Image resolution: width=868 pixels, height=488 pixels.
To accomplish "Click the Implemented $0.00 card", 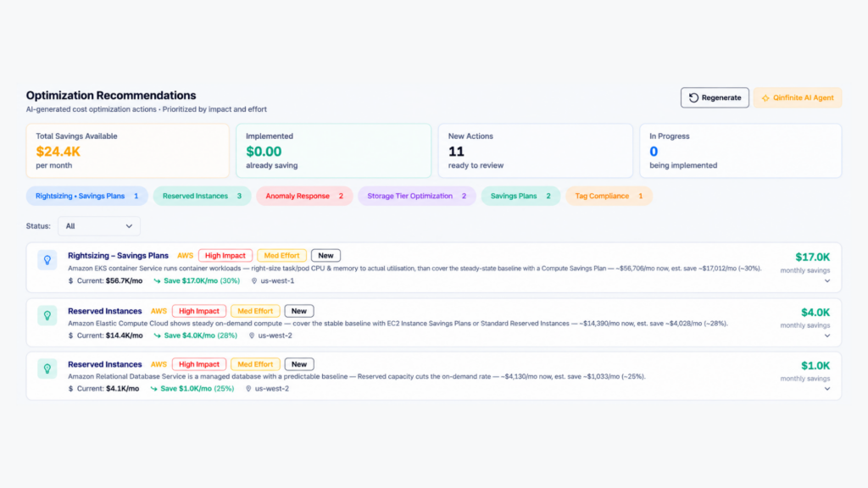I will [334, 151].
